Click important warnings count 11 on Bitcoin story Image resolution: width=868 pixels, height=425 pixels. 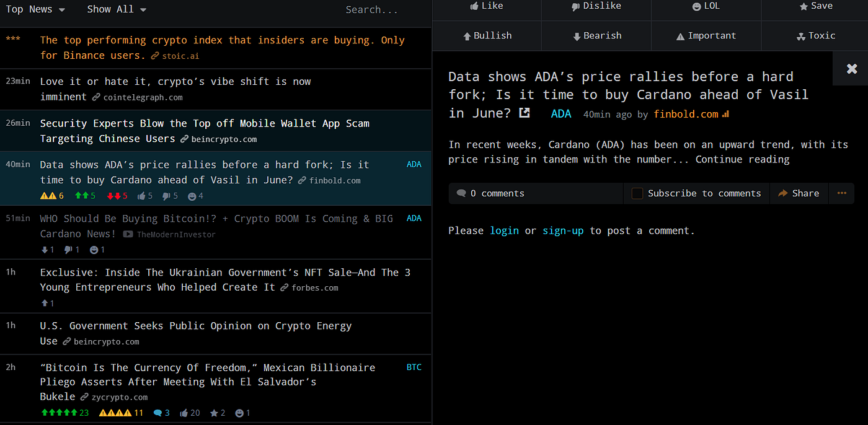tap(121, 413)
